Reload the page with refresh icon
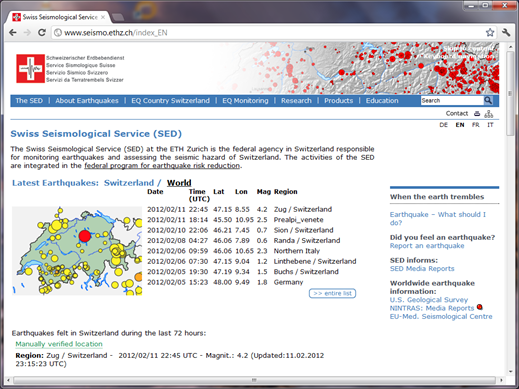 pos(42,33)
